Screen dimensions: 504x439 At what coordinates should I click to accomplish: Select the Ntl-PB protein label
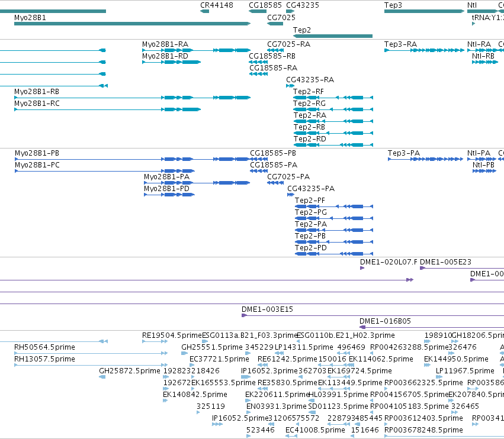pos(483,164)
